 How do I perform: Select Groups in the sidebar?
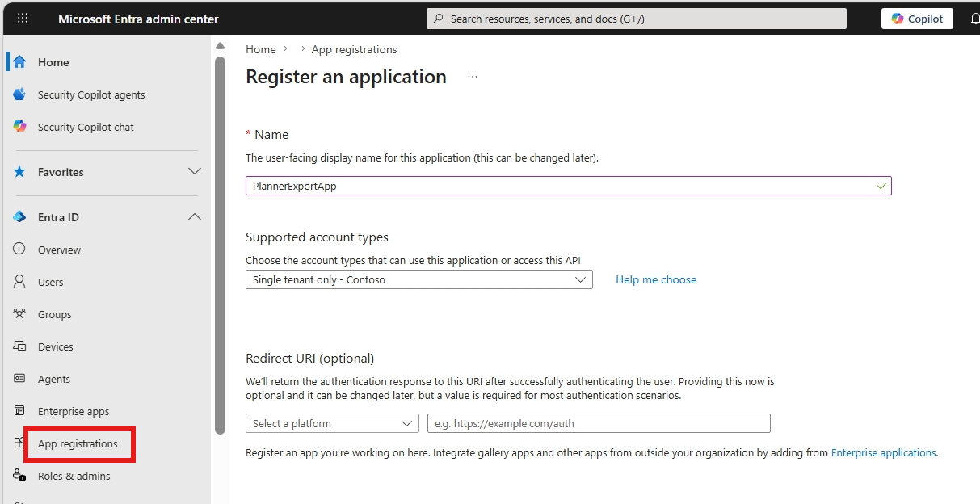pos(54,314)
